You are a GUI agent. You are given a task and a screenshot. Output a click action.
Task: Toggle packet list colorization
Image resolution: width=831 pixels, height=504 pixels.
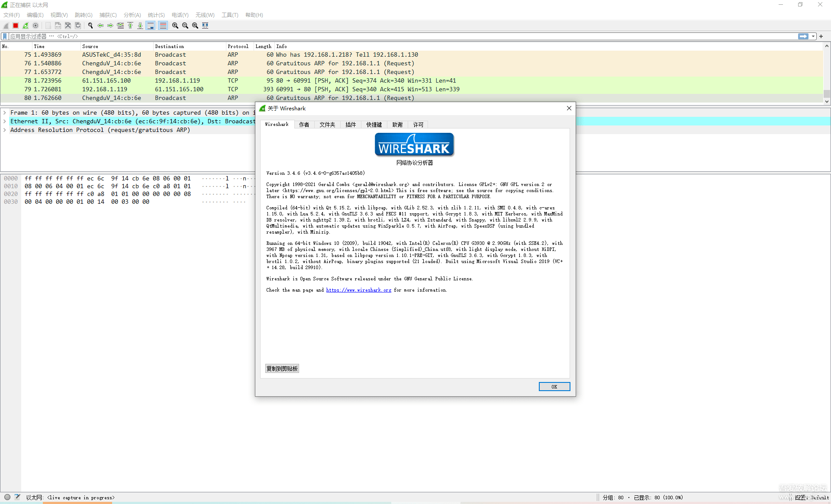click(163, 26)
